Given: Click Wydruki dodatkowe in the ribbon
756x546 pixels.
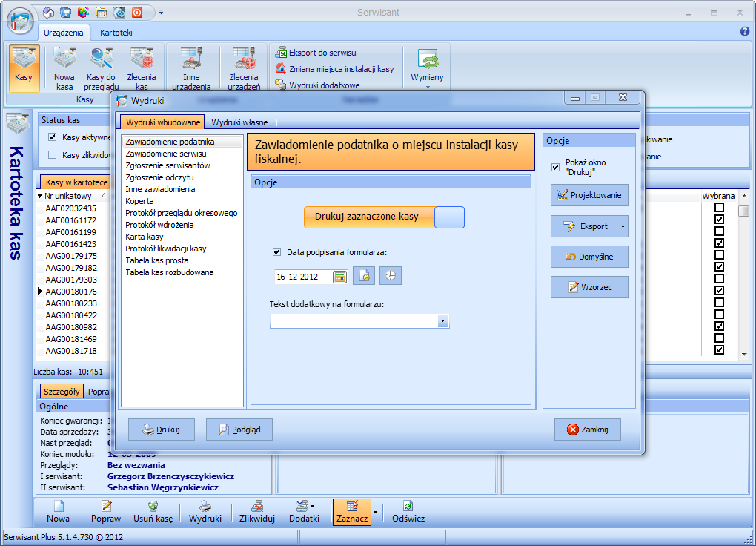Looking at the screenshot, I should click(x=318, y=85).
